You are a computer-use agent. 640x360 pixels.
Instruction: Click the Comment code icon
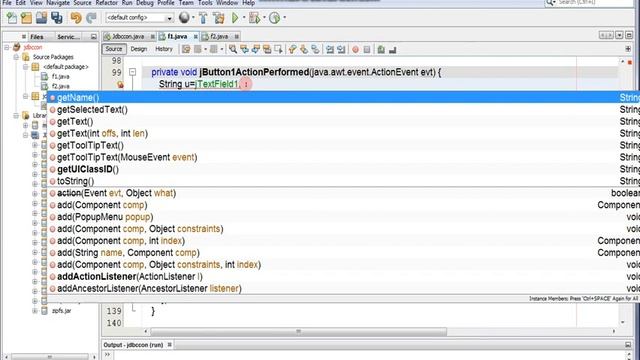(381, 49)
